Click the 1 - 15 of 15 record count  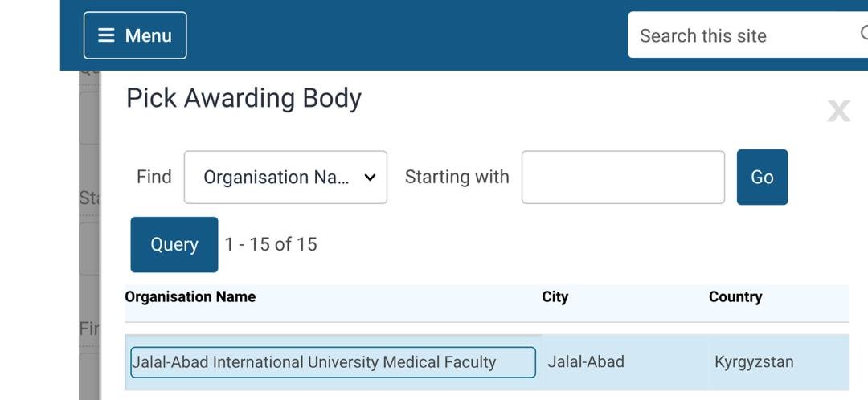(271, 244)
